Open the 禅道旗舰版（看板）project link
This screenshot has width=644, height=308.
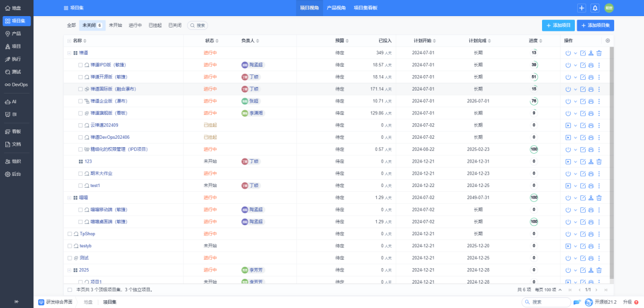(109, 113)
